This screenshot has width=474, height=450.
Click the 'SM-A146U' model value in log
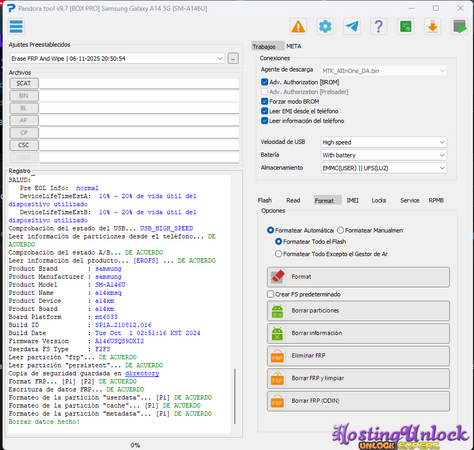[x=110, y=285]
